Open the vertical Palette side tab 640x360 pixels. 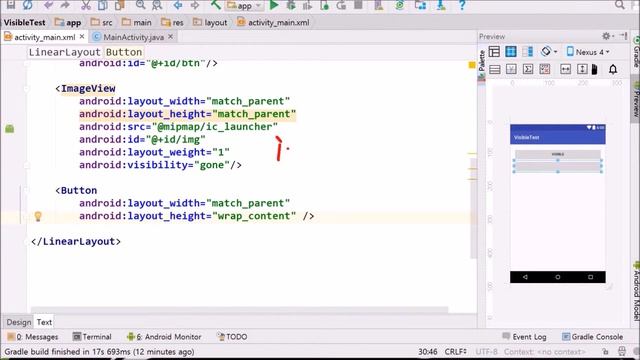point(482,66)
